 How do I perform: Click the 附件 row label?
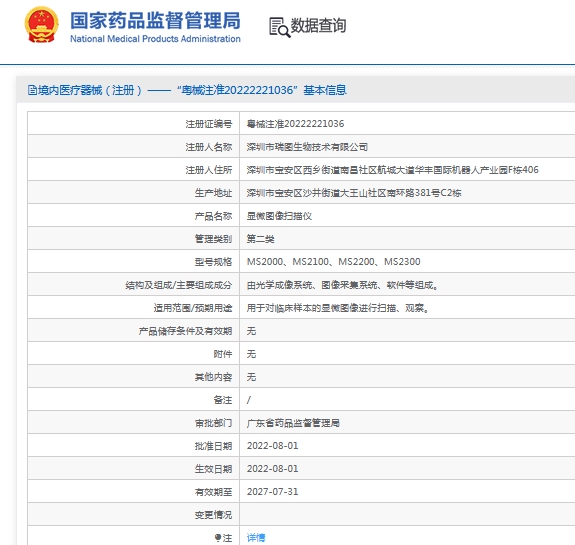pyautogui.click(x=223, y=354)
